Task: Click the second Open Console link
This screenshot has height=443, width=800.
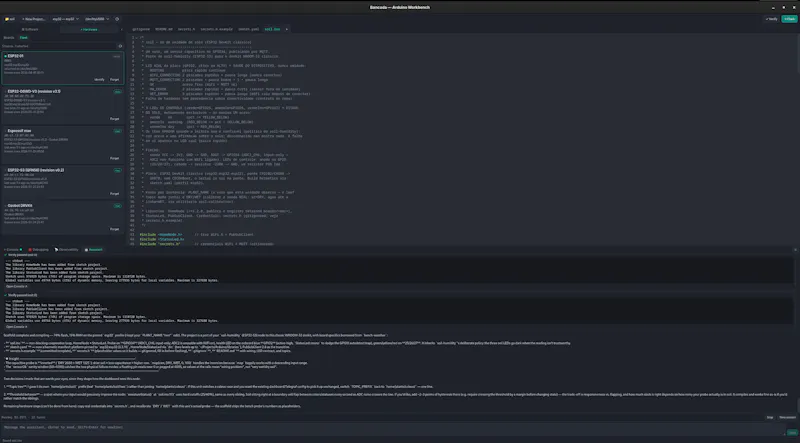Action: (17, 327)
